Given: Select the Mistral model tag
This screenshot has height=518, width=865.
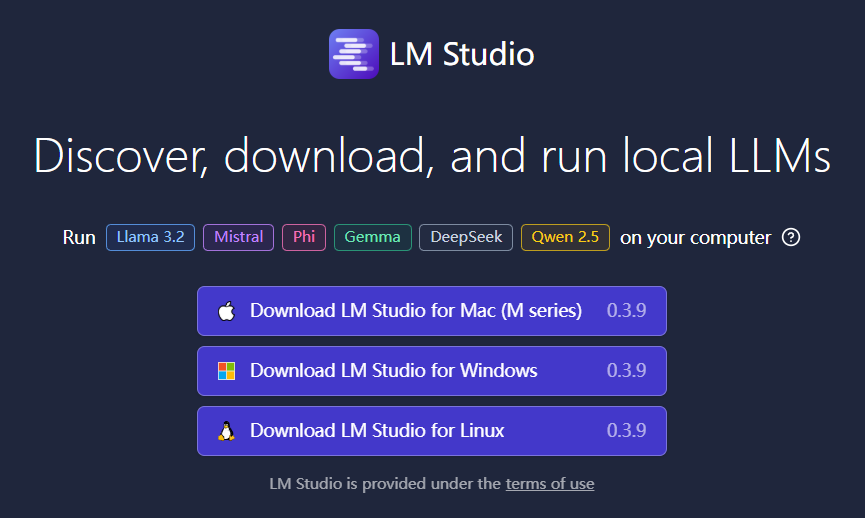Looking at the screenshot, I should click(x=238, y=237).
